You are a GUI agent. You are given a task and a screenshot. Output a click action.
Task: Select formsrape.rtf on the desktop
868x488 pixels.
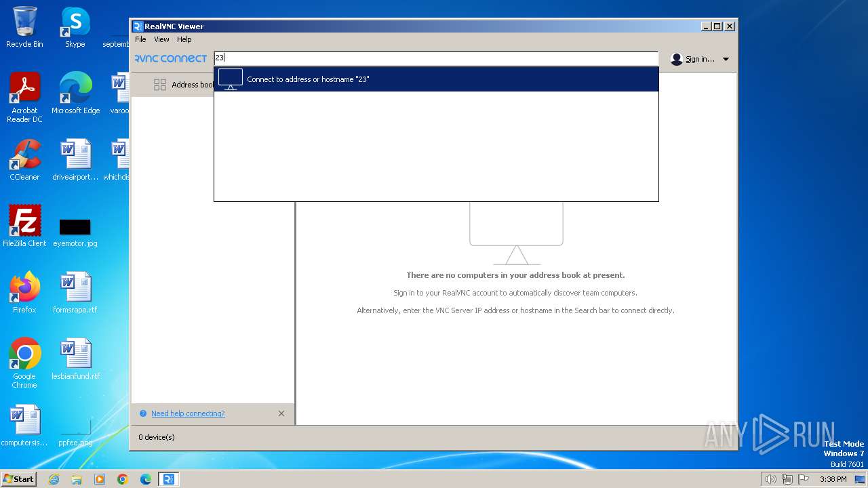[75, 293]
